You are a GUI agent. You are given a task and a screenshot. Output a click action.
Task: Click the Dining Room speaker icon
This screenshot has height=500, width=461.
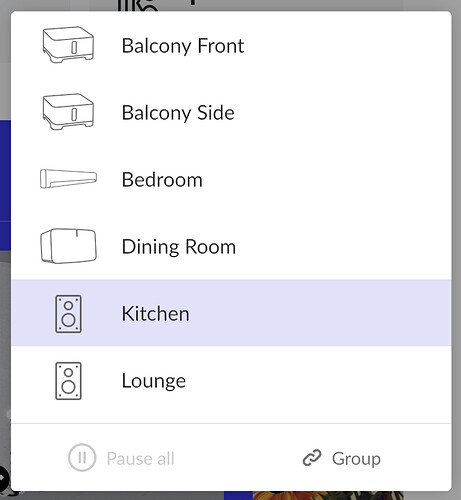click(68, 246)
